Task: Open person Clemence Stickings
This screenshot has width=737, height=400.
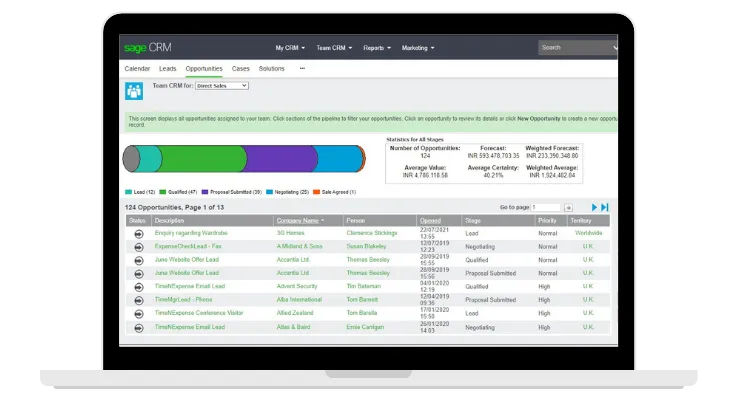Action: click(x=372, y=233)
